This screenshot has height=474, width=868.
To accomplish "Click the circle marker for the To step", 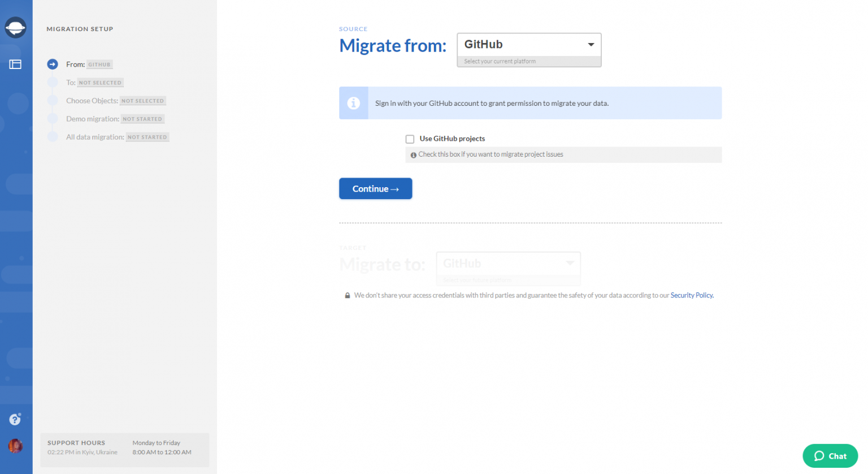I will (53, 82).
